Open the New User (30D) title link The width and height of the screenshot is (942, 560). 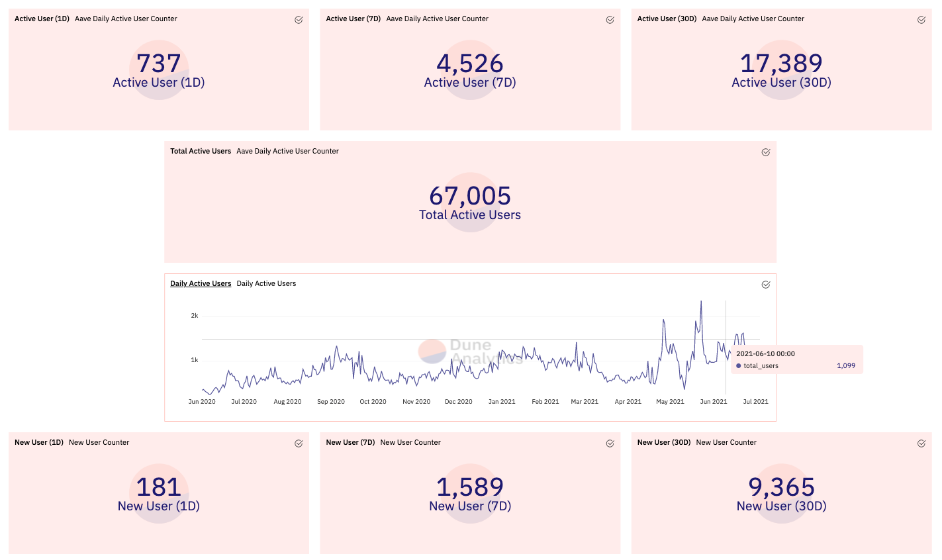tap(664, 442)
